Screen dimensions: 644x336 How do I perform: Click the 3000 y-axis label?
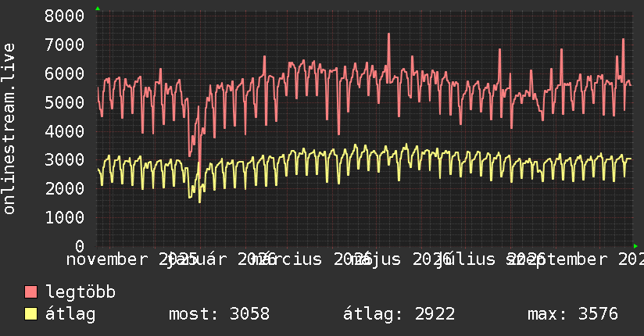pos(64,159)
